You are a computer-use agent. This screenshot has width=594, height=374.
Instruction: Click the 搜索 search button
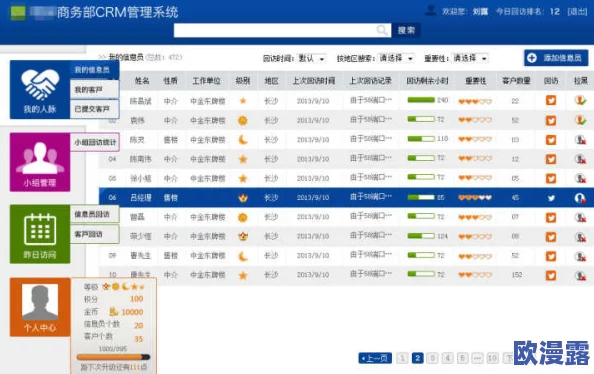point(406,30)
